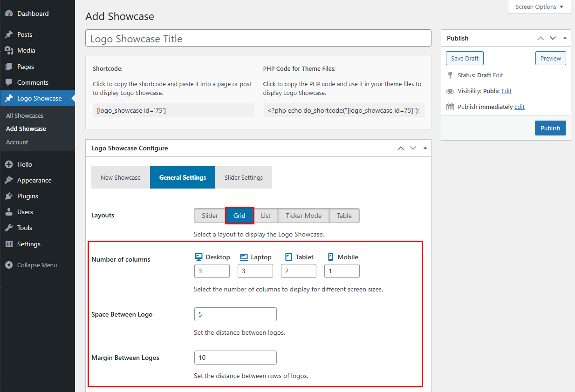Click the Space Between Logo input
This screenshot has height=392, width=575.
pos(235,315)
